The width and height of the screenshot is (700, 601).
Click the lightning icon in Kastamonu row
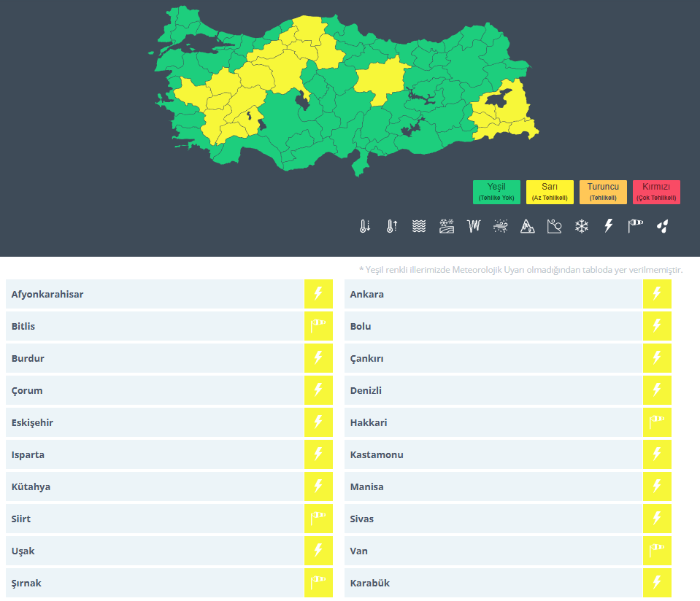tap(657, 454)
